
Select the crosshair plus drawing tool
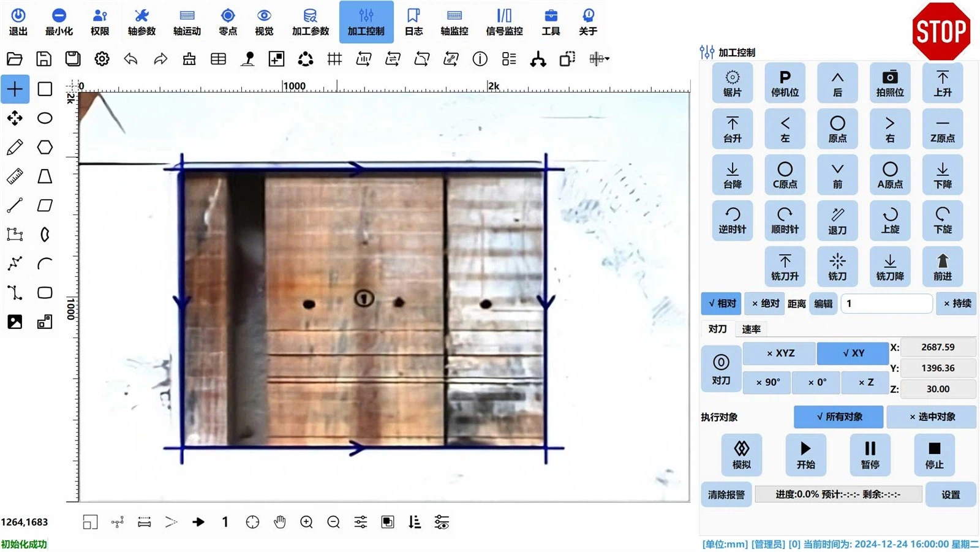(15, 89)
